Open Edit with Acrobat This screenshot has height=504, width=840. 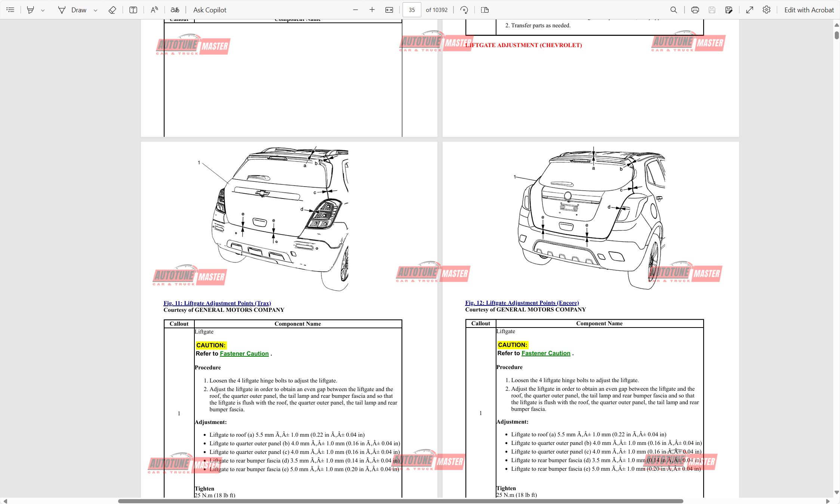(809, 10)
